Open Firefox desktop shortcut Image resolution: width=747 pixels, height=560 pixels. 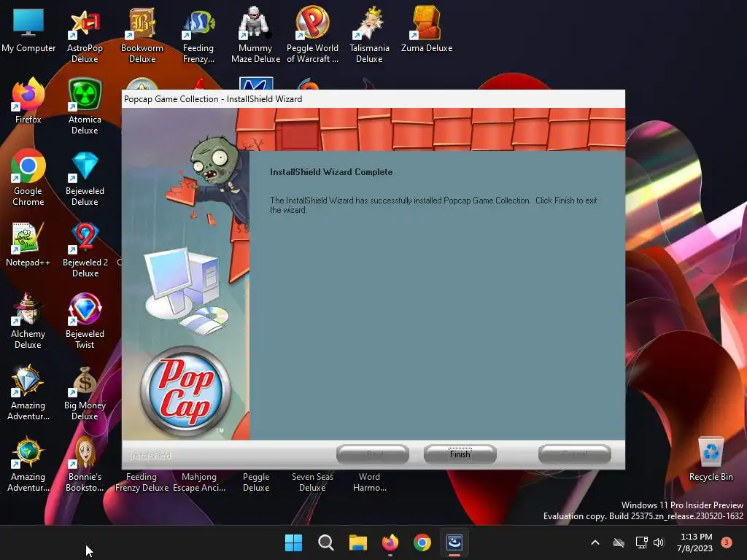coord(28,101)
